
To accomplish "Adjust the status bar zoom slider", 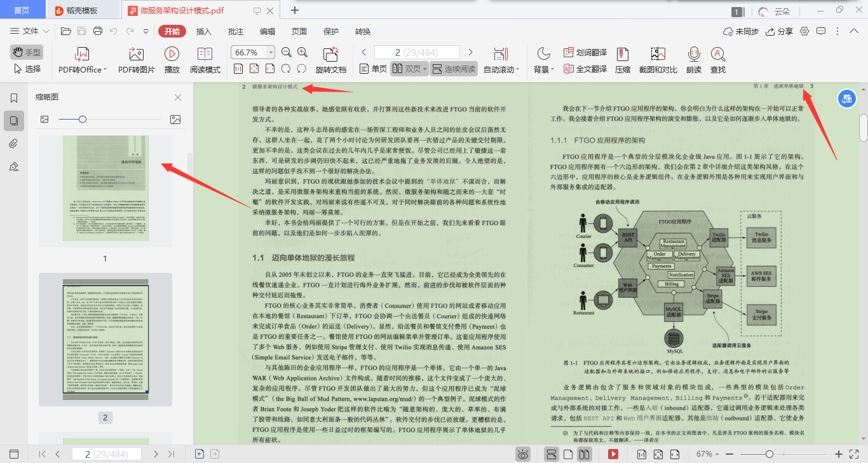I will 770,454.
